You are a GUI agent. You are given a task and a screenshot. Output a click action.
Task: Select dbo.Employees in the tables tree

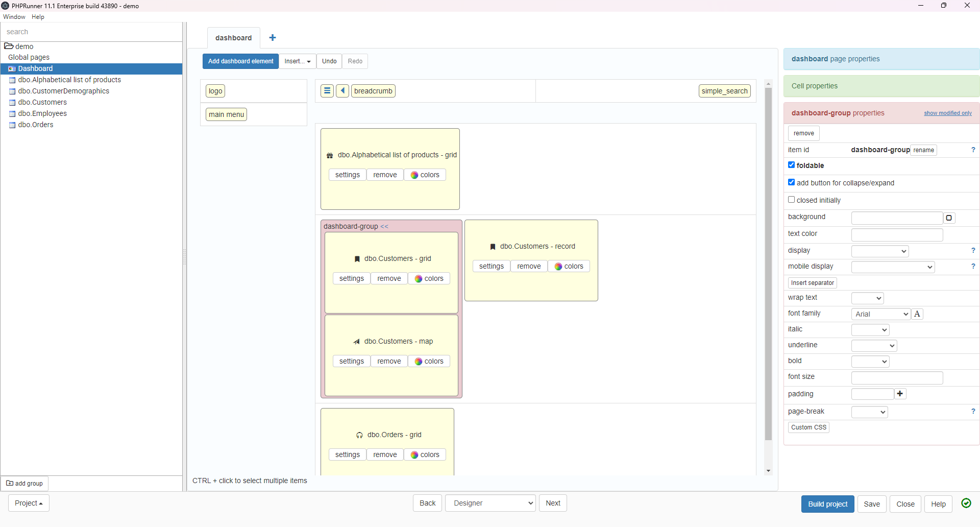coord(42,113)
